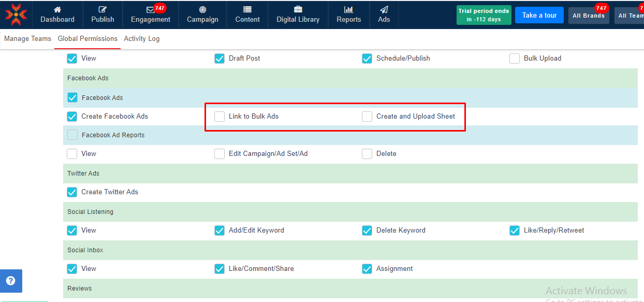644x302 pixels.
Task: Open Engagement envelope icon
Action: pos(150,9)
